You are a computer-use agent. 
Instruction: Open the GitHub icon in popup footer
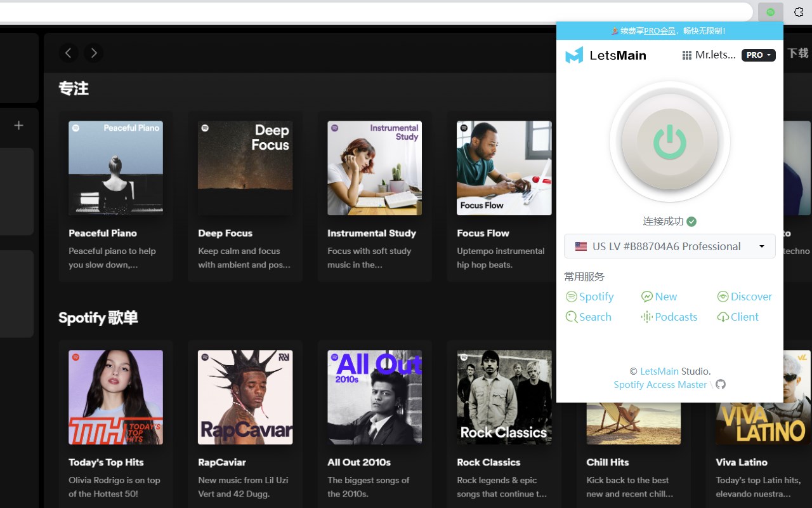721,384
